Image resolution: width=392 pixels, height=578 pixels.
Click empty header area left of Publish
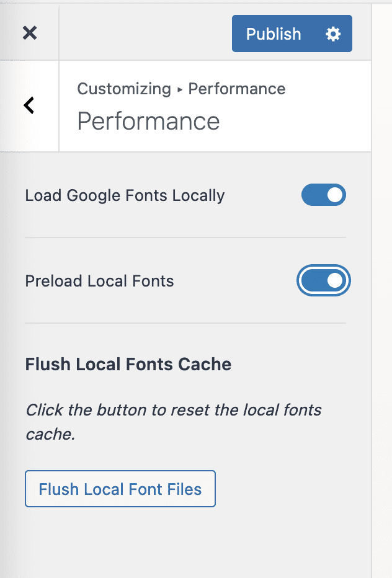(145, 33)
